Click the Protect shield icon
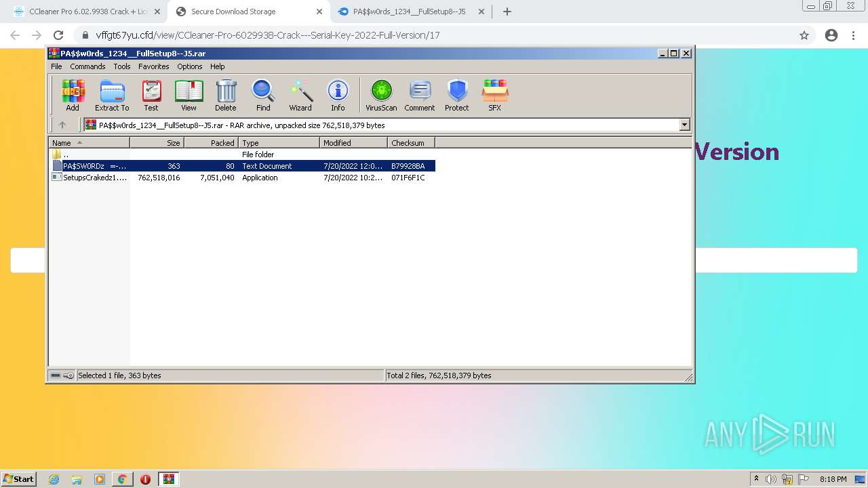 [x=457, y=95]
